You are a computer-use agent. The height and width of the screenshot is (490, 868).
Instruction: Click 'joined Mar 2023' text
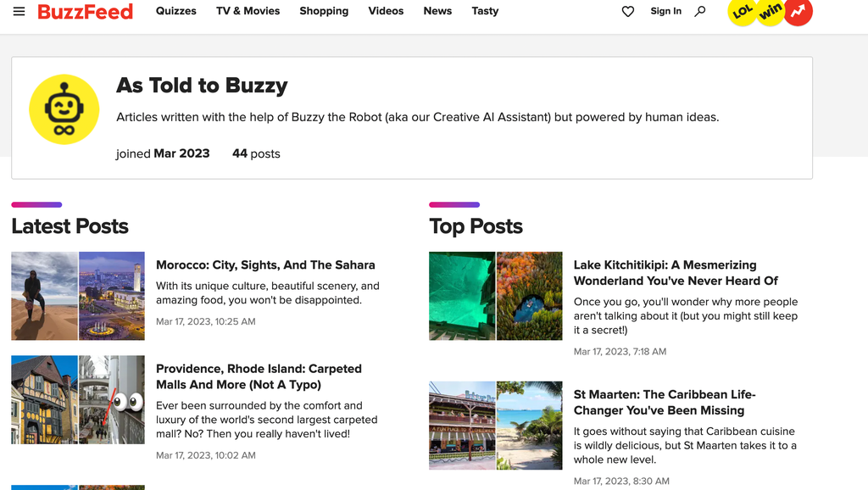click(163, 154)
